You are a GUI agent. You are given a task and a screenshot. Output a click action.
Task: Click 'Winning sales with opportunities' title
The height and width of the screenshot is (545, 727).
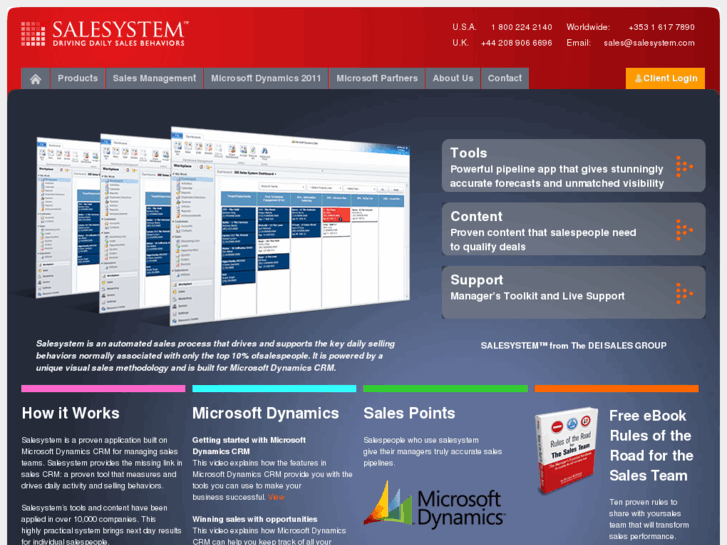pos(255,519)
